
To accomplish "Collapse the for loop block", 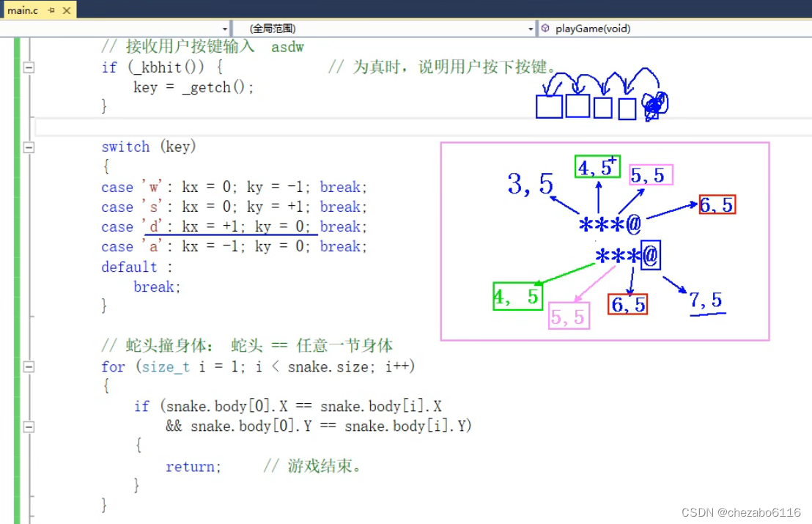I will (29, 367).
